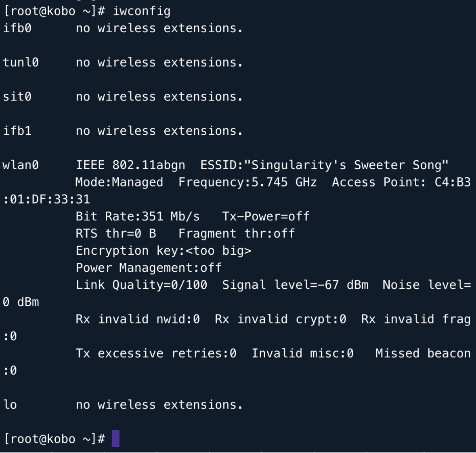476x453 pixels.
Task: Click the Bit Rate:351 Mb/s text
Action: tap(138, 216)
